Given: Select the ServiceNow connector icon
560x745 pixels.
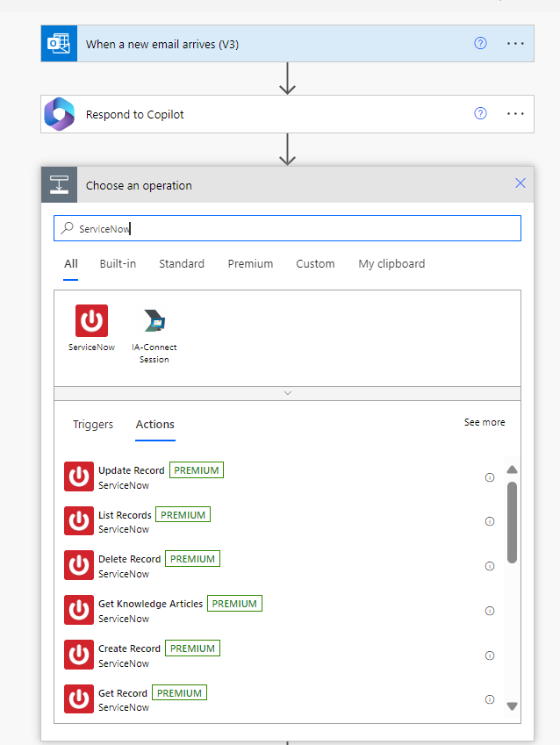Looking at the screenshot, I should [92, 320].
